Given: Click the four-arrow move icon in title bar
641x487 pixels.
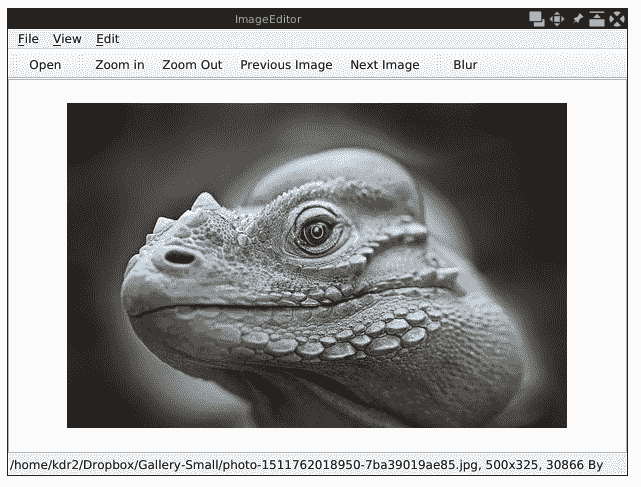Looking at the screenshot, I should [x=557, y=18].
